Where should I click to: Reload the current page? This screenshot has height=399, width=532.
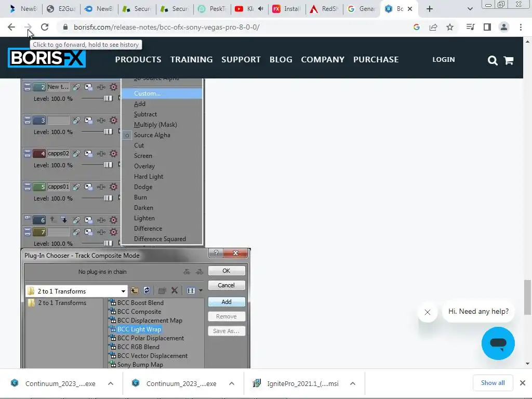pyautogui.click(x=45, y=27)
